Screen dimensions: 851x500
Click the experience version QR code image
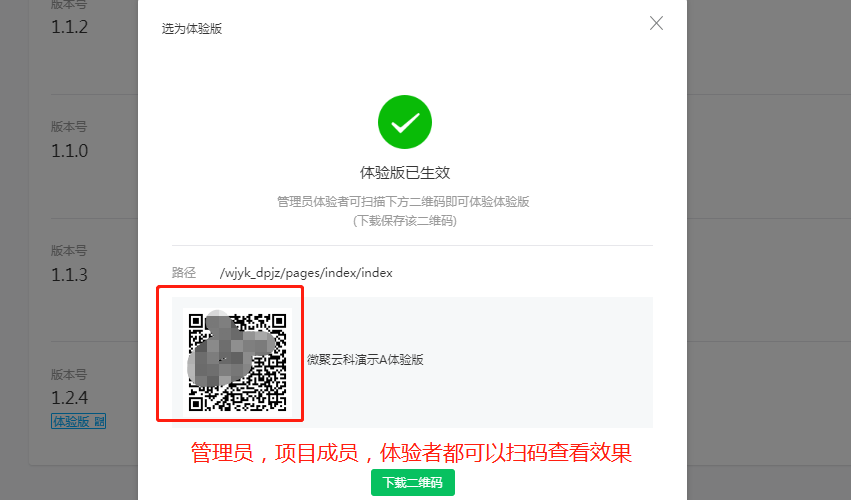tap(237, 362)
